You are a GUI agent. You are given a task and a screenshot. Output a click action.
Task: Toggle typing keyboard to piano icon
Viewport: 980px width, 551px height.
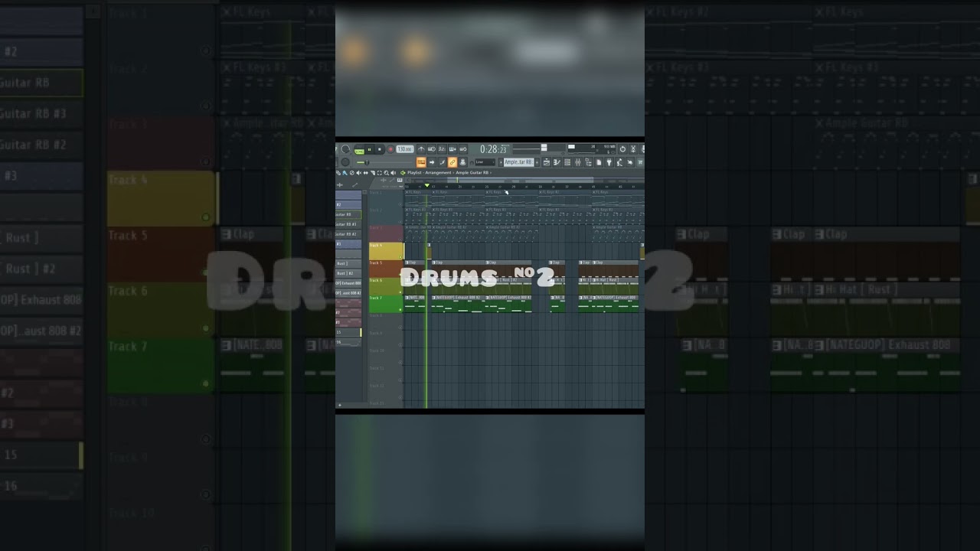421,162
